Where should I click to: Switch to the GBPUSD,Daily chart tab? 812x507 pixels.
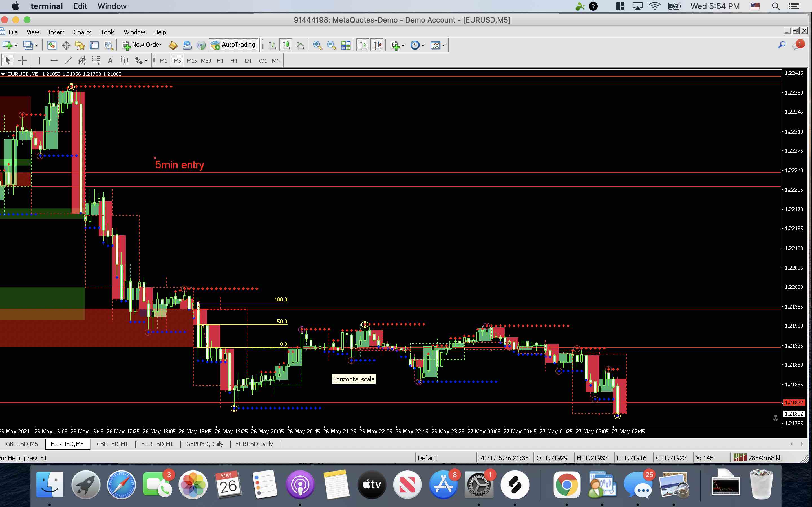205,444
